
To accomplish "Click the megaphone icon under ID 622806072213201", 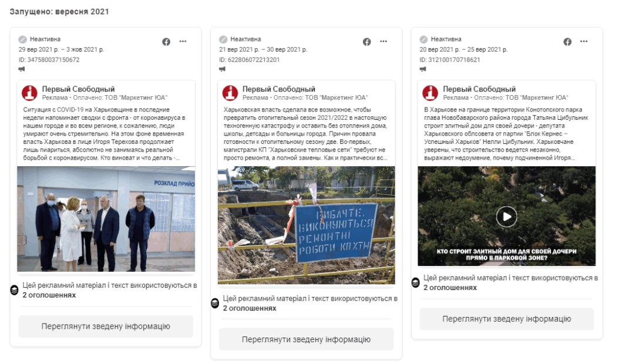I will coord(222,69).
